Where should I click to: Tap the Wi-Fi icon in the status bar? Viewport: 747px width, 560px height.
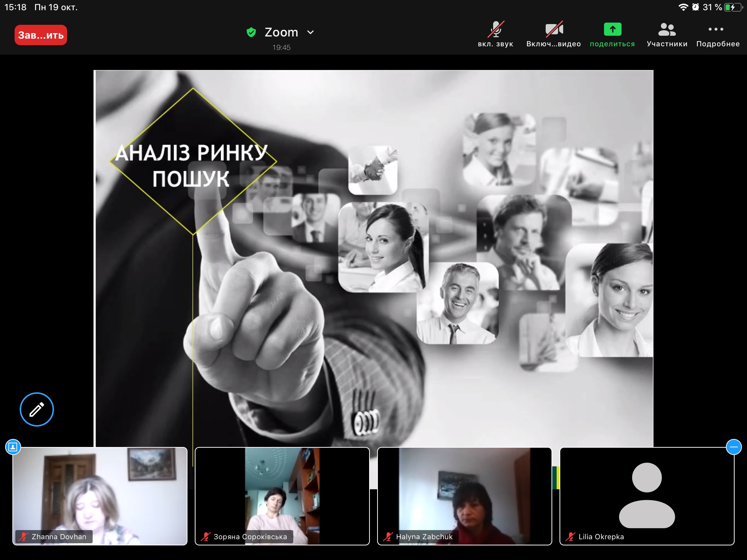[683, 7]
